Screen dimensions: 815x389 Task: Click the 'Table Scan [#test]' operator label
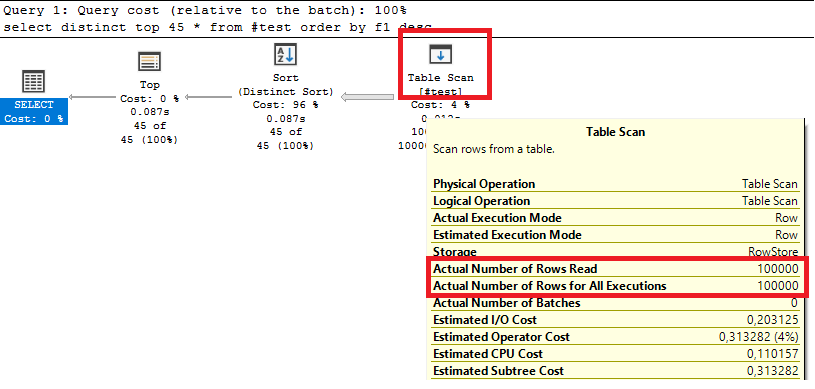click(440, 84)
